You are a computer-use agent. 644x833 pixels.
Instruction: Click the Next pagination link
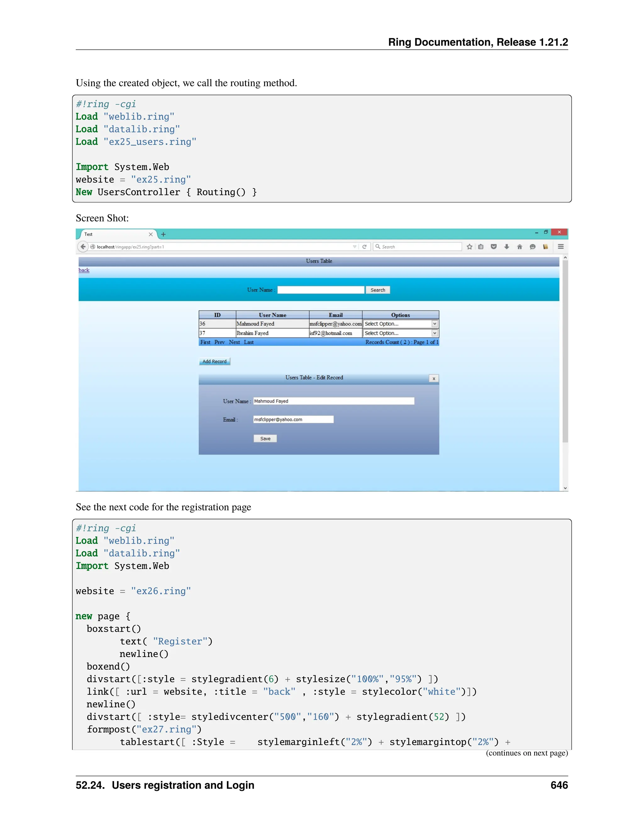(x=234, y=342)
